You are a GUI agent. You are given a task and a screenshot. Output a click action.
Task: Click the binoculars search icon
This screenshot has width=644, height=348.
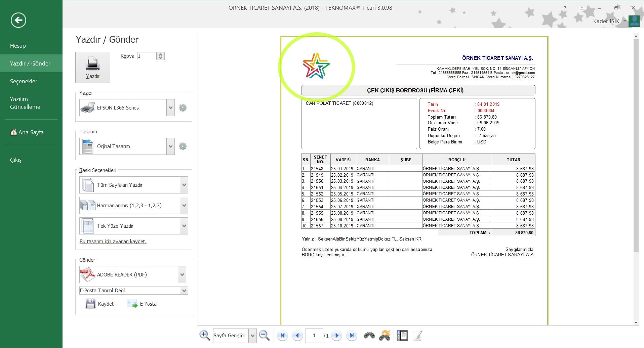(x=369, y=335)
